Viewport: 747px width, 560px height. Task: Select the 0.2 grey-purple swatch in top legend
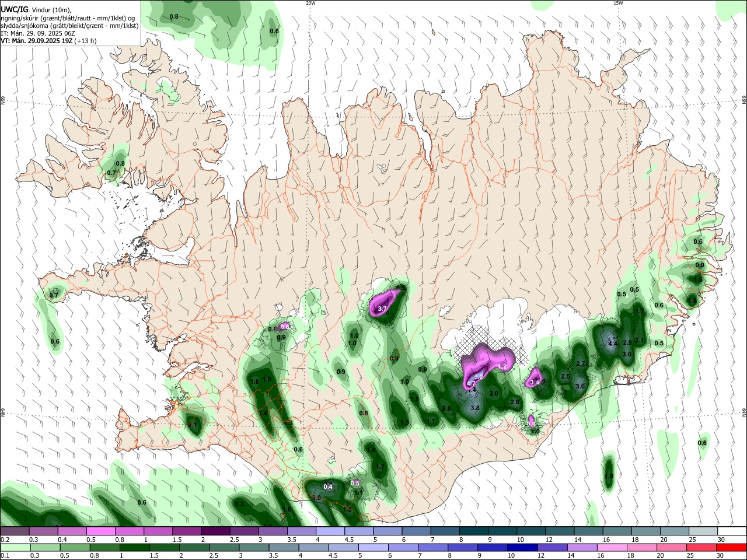coord(15,531)
